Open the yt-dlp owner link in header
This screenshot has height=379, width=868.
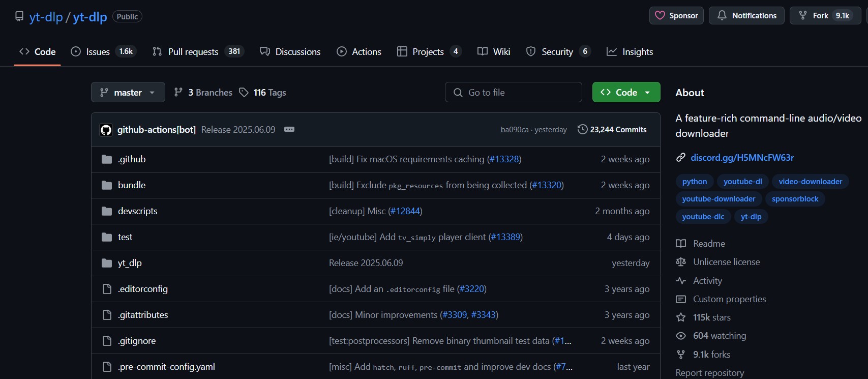tap(46, 17)
